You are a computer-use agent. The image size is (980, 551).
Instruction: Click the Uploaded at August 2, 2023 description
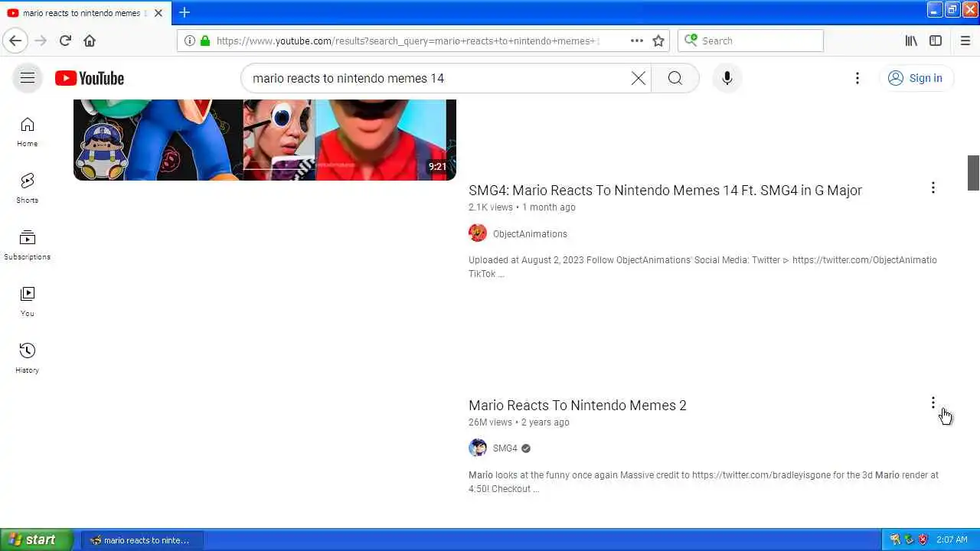click(x=703, y=267)
